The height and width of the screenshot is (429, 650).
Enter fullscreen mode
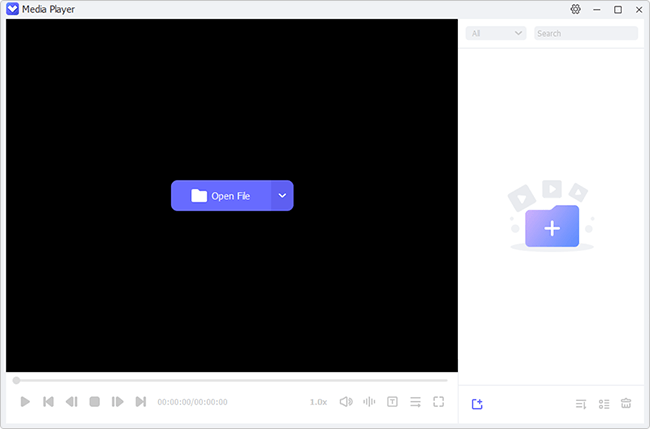point(439,402)
